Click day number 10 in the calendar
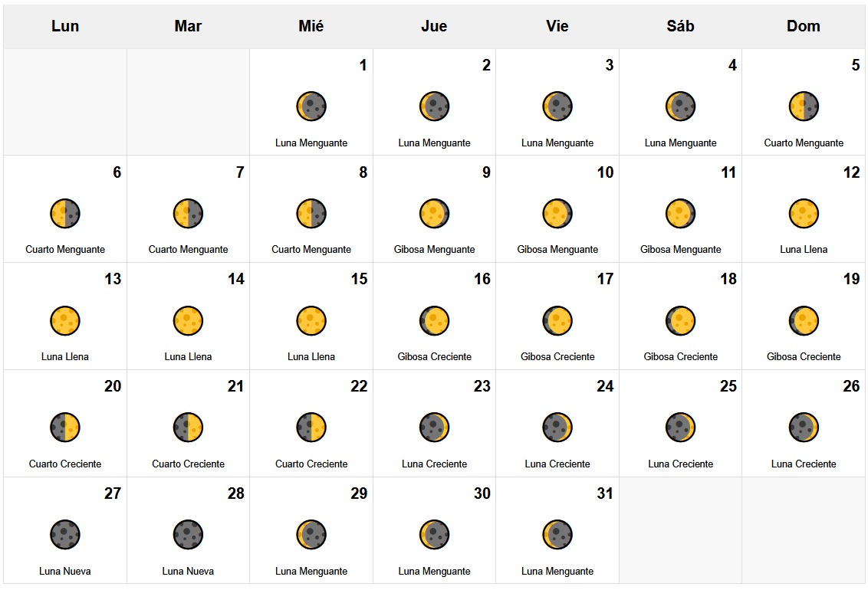This screenshot has height=590, width=868. point(605,172)
